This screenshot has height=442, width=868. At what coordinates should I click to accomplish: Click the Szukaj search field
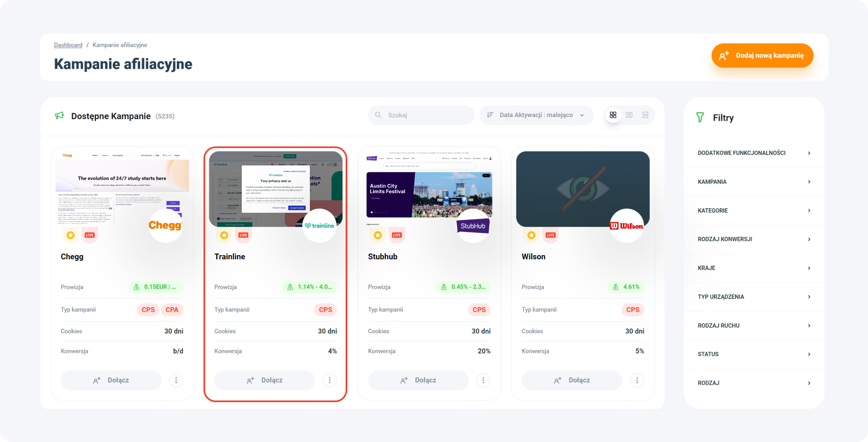click(421, 115)
